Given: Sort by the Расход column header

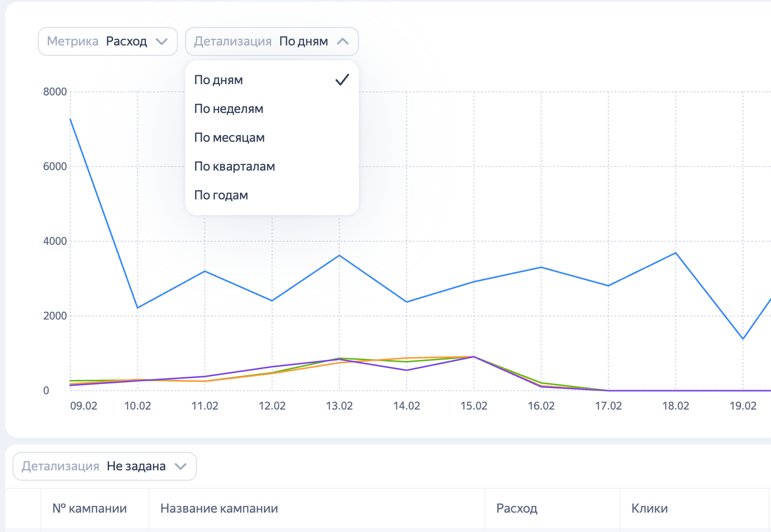Looking at the screenshot, I should click(517, 509).
